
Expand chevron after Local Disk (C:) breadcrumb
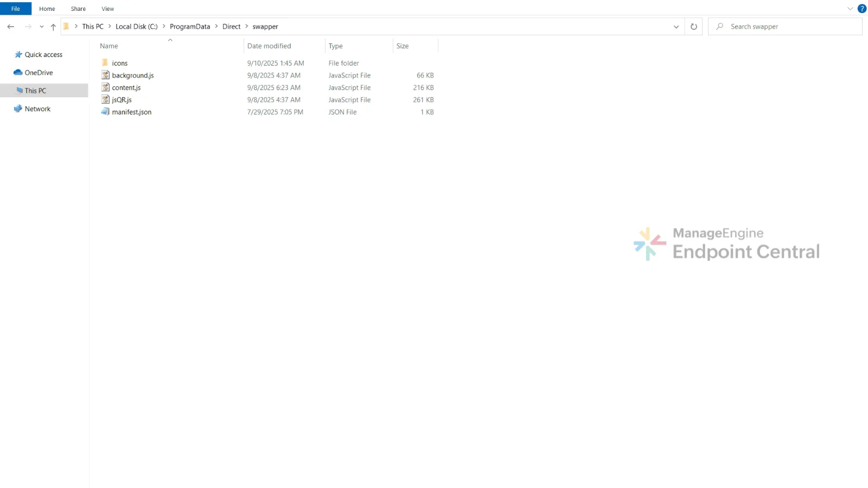[x=164, y=27]
